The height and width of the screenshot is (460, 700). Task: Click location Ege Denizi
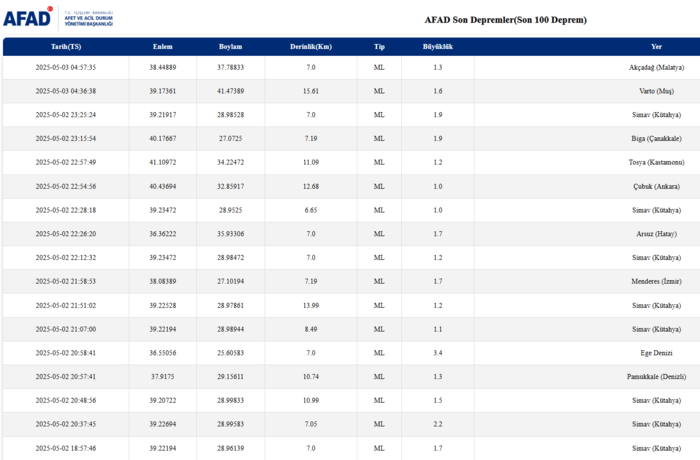coord(656,353)
